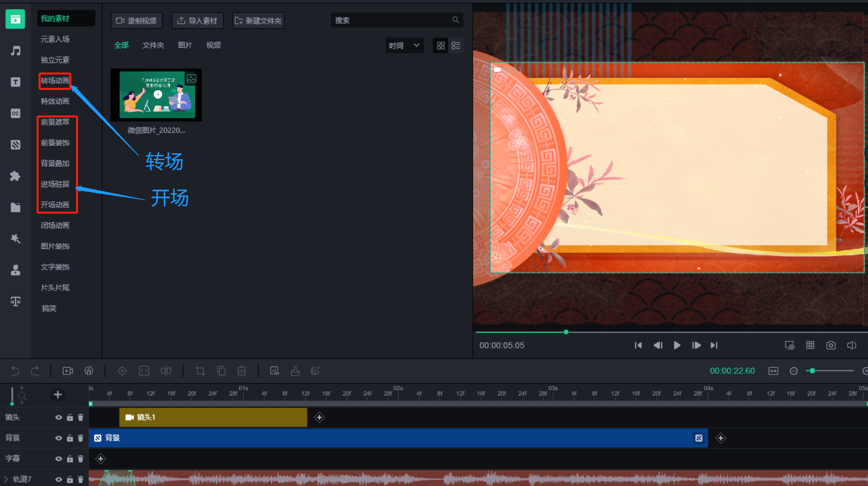Open the media library sidebar icon

(x=15, y=19)
